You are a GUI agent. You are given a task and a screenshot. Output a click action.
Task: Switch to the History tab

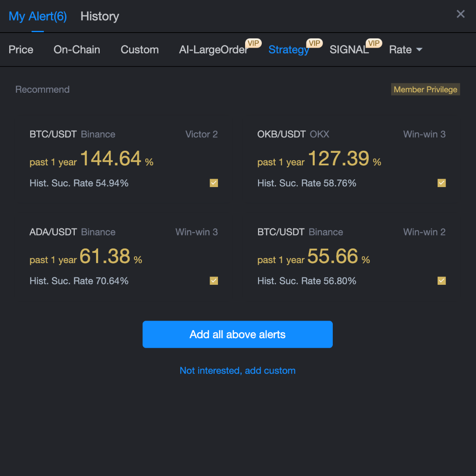click(x=99, y=16)
